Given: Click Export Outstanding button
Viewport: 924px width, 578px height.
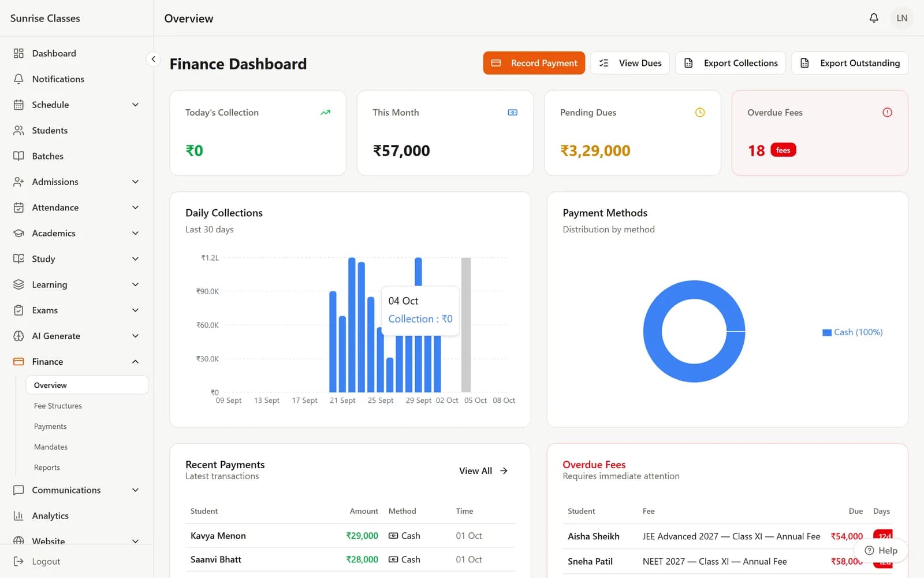Looking at the screenshot, I should tap(850, 63).
